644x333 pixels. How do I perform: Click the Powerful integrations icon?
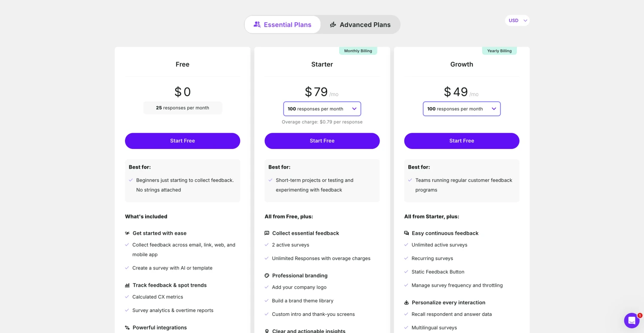tap(127, 328)
